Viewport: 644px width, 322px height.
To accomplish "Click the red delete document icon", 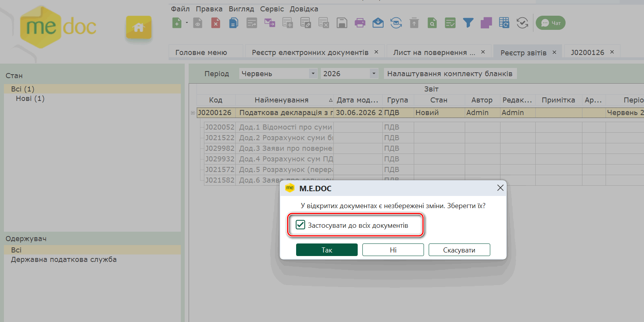I will click(216, 23).
